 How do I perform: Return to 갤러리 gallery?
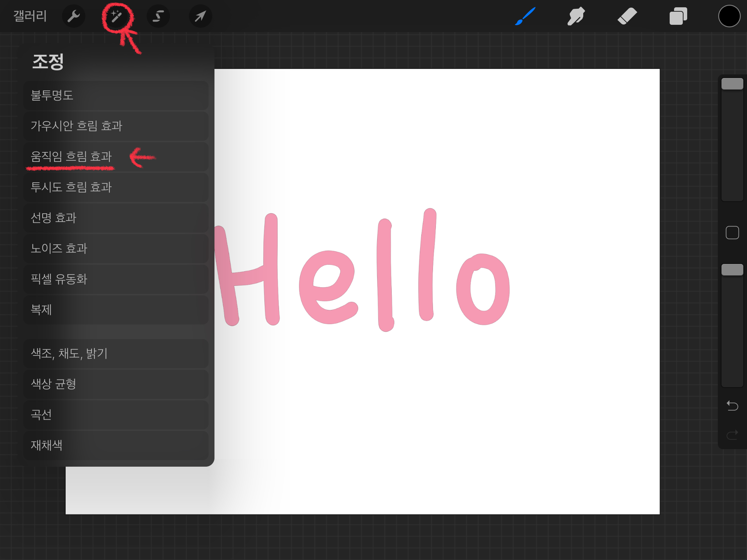[30, 16]
